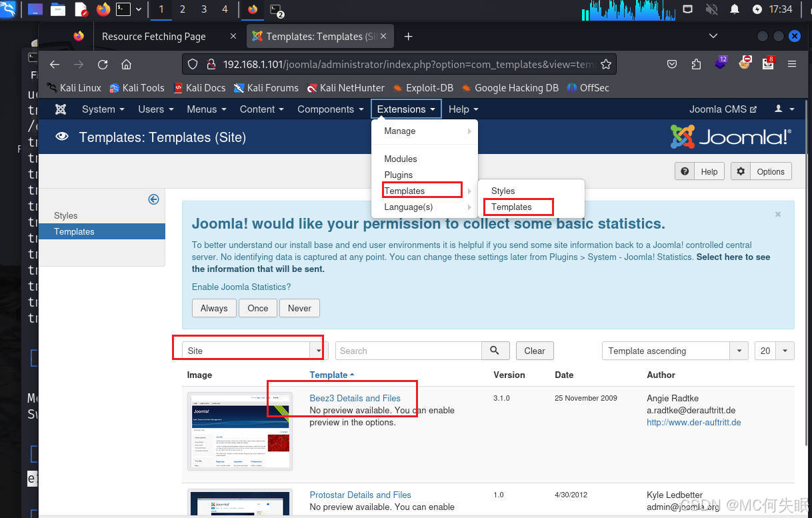
Task: Select Templates in the left sidebar
Action: tap(102, 231)
